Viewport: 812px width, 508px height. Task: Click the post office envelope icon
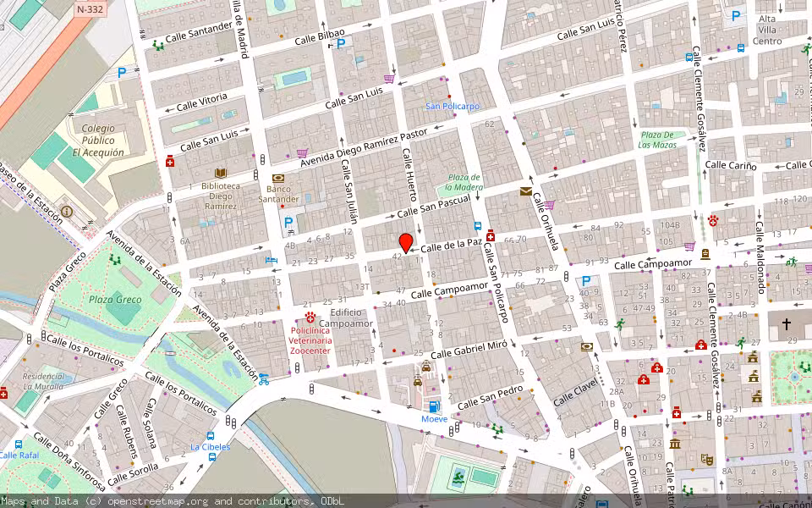525,192
